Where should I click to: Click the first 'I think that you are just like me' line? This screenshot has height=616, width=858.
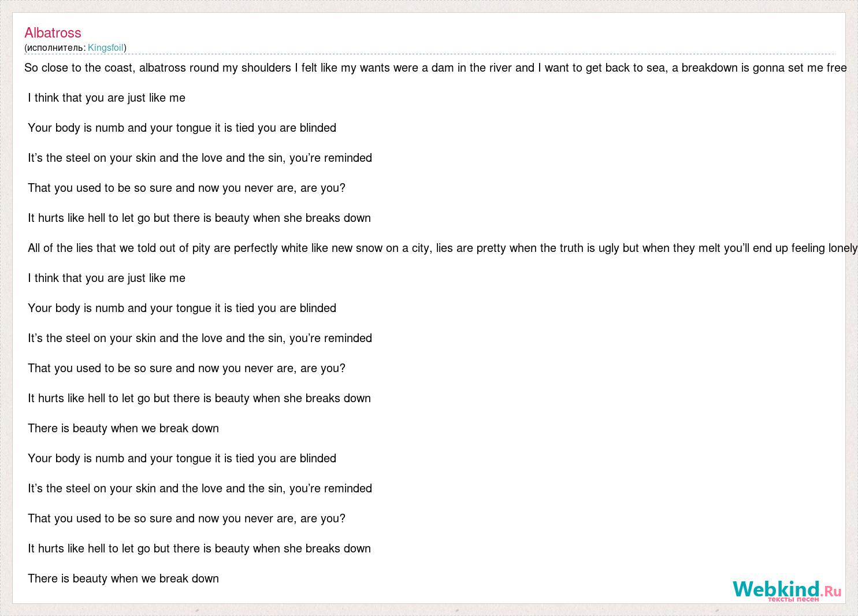(x=107, y=98)
